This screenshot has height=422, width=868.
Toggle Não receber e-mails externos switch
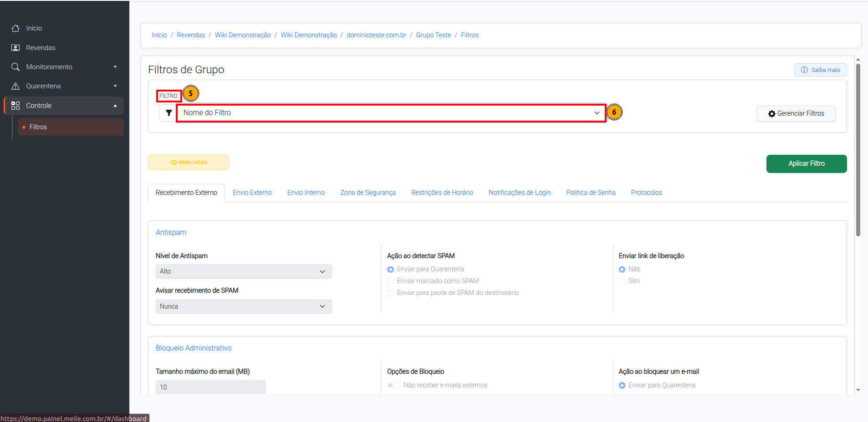click(393, 385)
